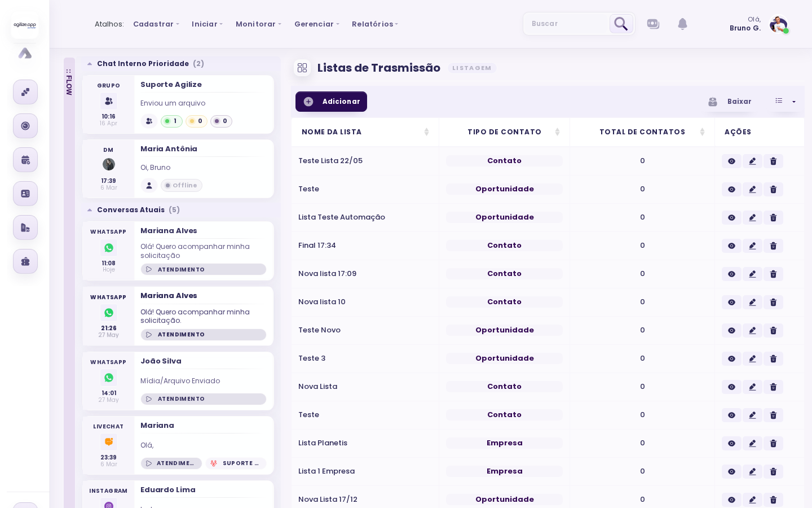Screen dimensions: 812x508
Task: Open the Iniciar shortcut menu
Action: pyautogui.click(x=207, y=24)
